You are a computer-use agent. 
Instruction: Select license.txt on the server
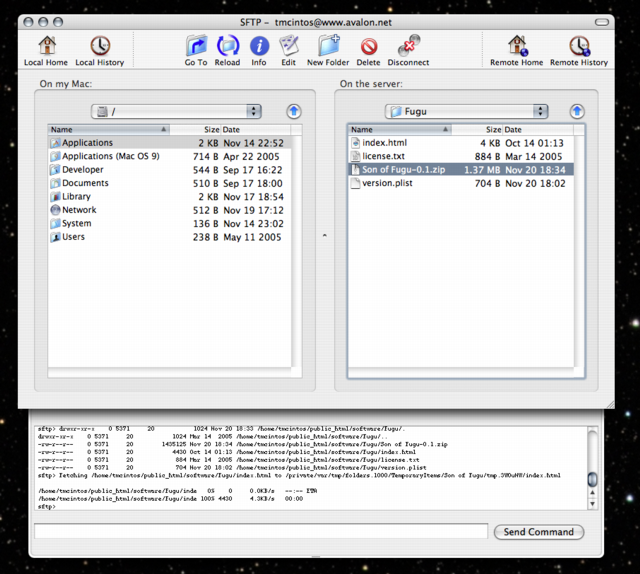461,156
